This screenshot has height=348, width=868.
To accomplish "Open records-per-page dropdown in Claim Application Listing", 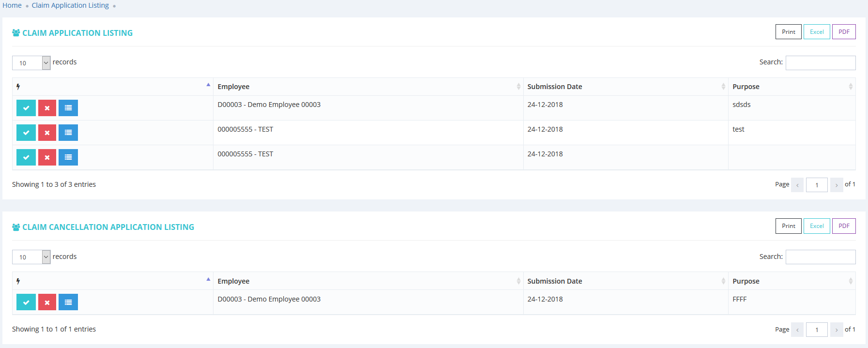I will pyautogui.click(x=31, y=63).
